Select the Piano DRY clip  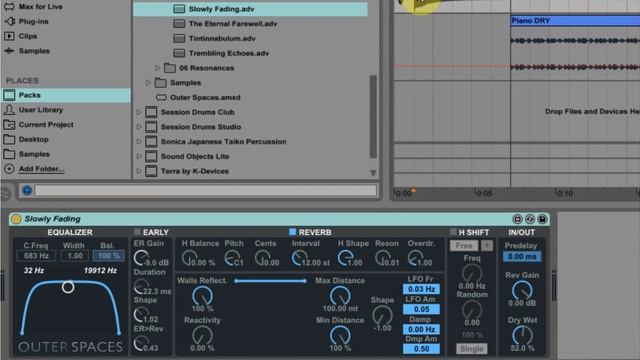click(x=575, y=20)
